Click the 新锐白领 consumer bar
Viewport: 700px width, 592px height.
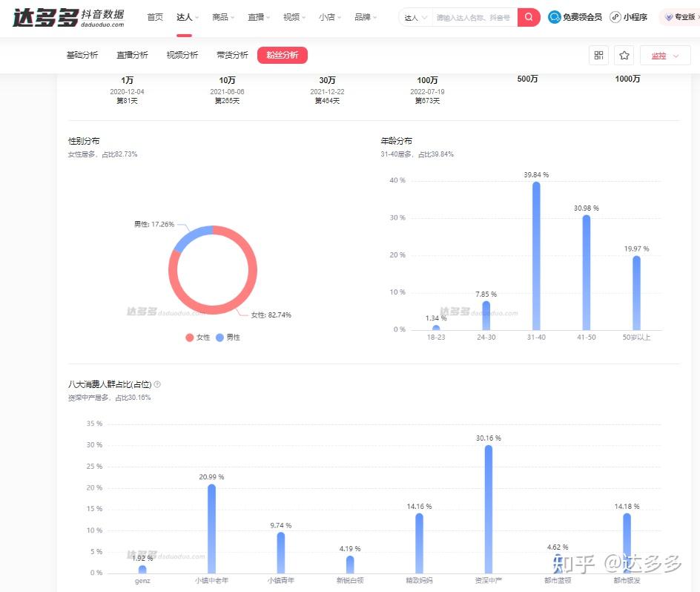350,565
